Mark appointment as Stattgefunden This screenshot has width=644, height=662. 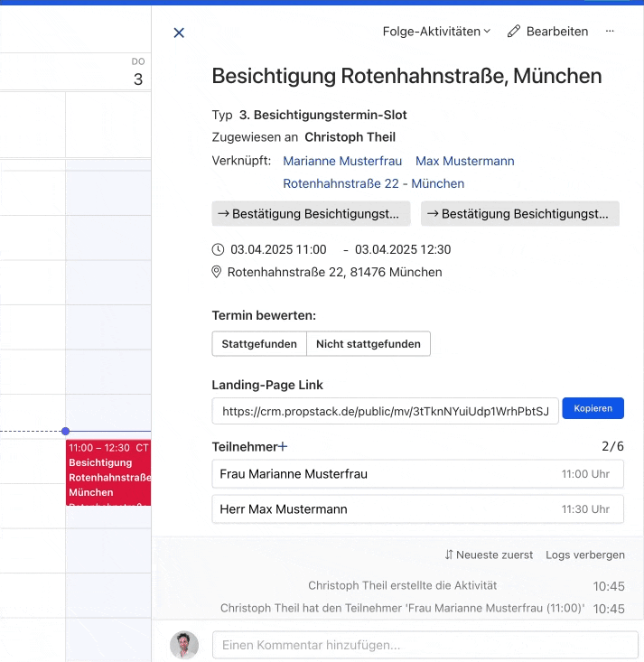click(258, 344)
